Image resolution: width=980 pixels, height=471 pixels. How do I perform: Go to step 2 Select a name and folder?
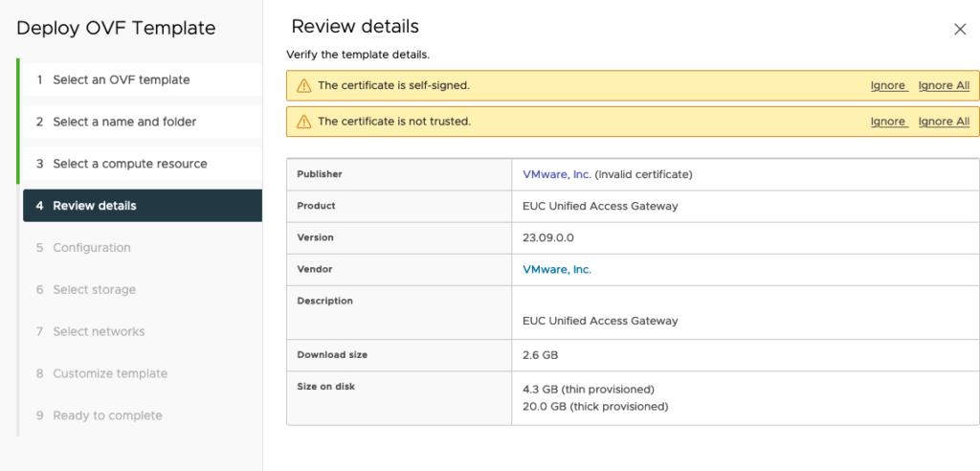[124, 123]
